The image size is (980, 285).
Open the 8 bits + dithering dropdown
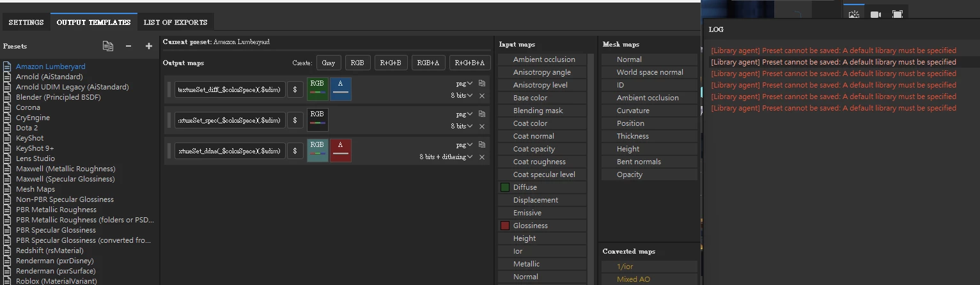tap(446, 157)
